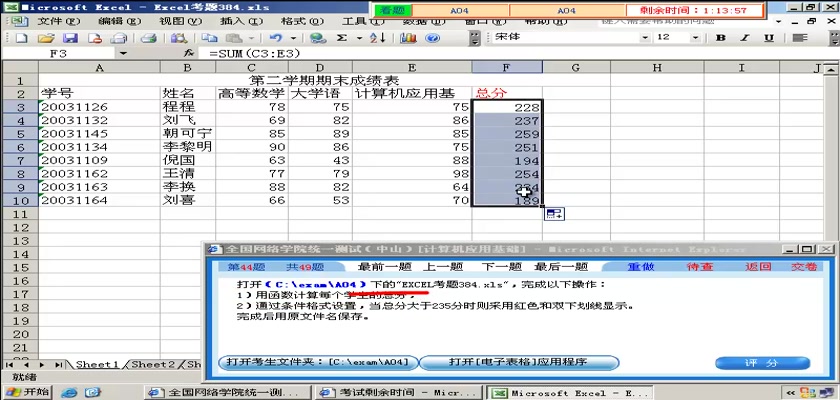Click the Permission icon in the toolbar
Image resolution: width=840 pixels, height=400 pixels.
point(95,38)
